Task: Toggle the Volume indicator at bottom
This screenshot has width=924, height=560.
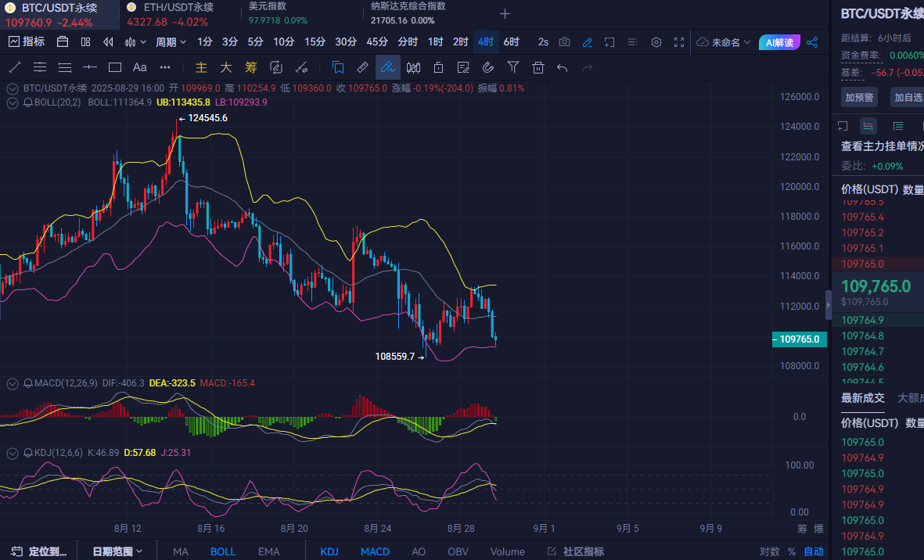Action: (x=507, y=551)
